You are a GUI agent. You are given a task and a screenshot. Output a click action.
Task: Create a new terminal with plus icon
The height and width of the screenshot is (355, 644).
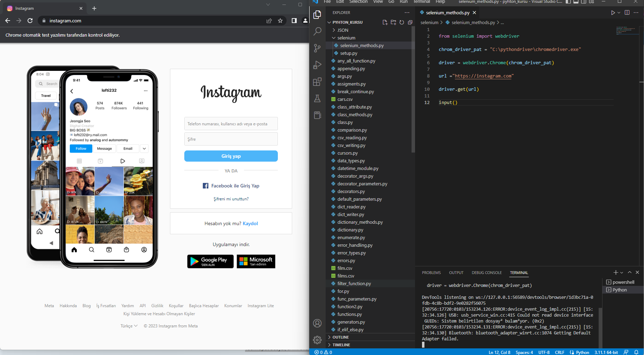pyautogui.click(x=616, y=272)
